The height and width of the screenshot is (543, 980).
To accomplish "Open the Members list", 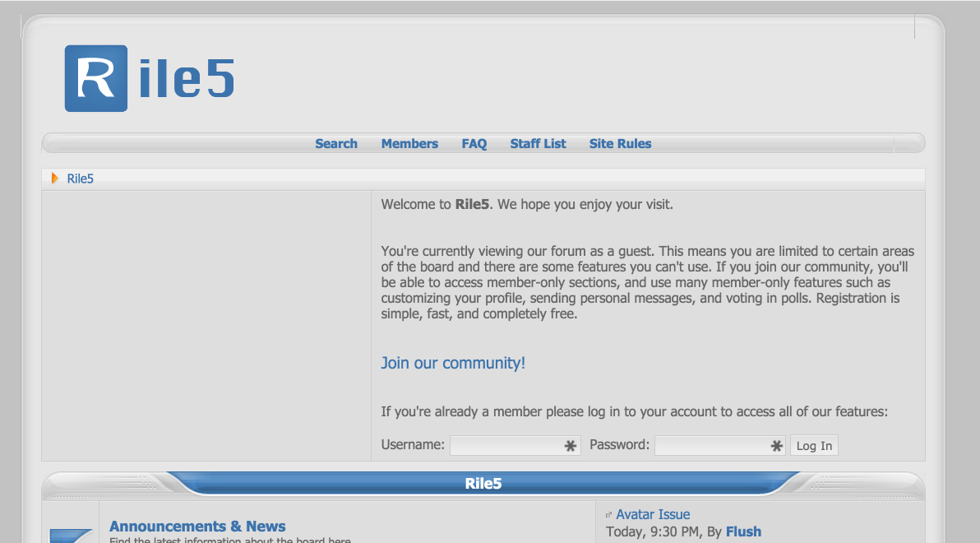I will click(409, 143).
